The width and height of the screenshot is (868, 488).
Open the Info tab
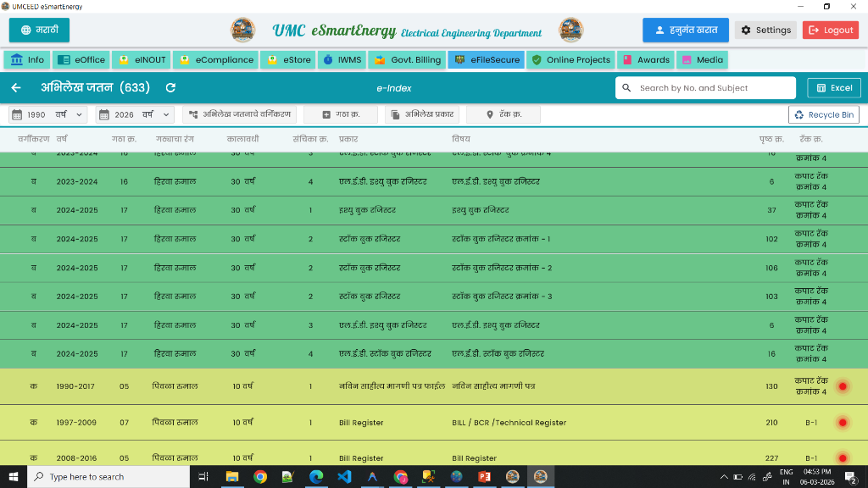(x=27, y=60)
